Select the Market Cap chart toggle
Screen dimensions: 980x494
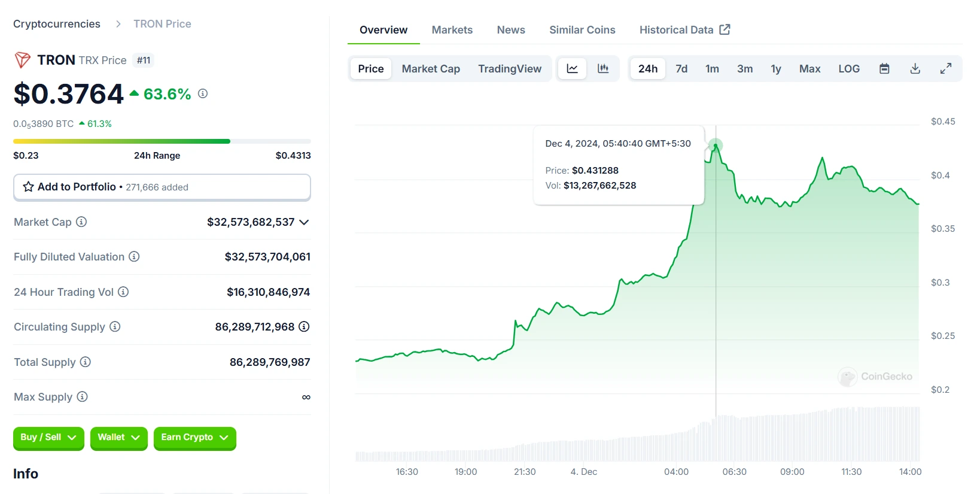pos(431,69)
